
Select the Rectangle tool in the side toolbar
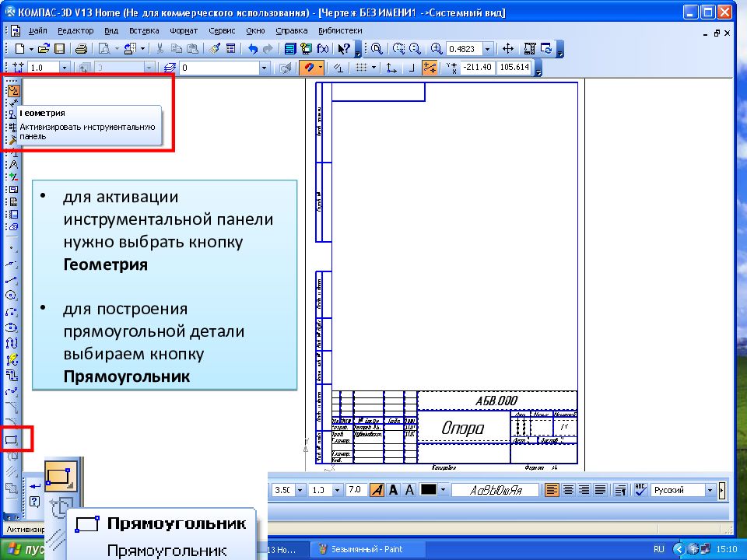click(x=12, y=439)
